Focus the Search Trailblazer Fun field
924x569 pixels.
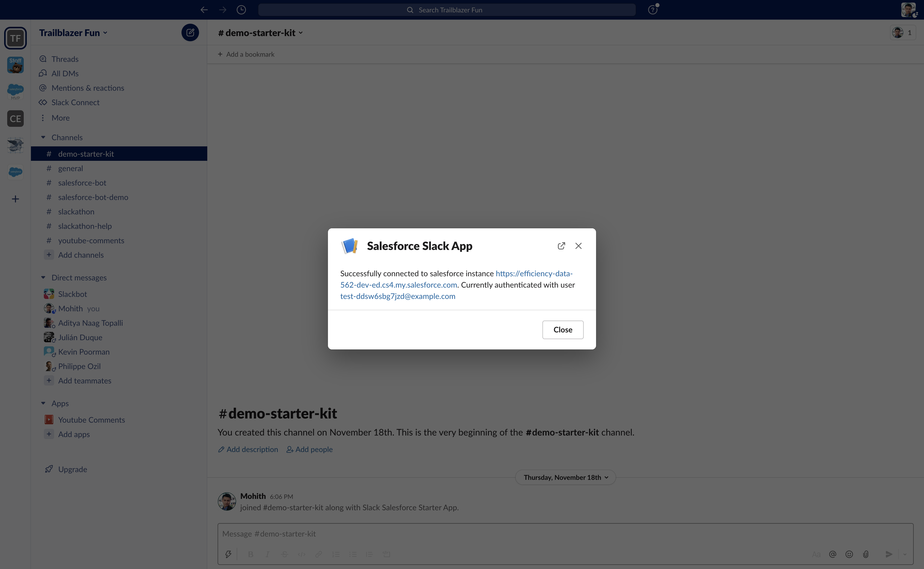pos(447,10)
